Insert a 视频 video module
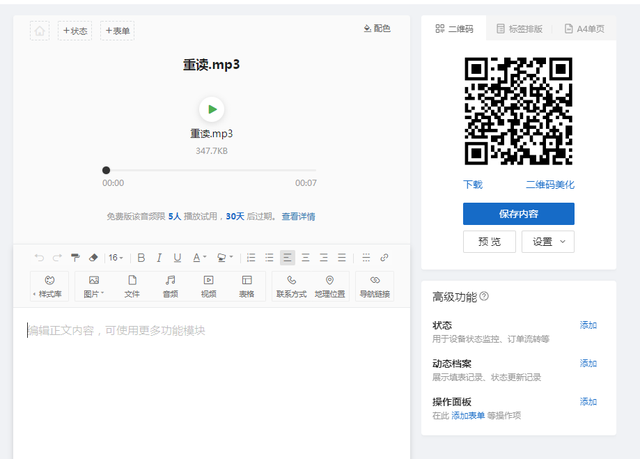The width and height of the screenshot is (640, 459). point(209,286)
